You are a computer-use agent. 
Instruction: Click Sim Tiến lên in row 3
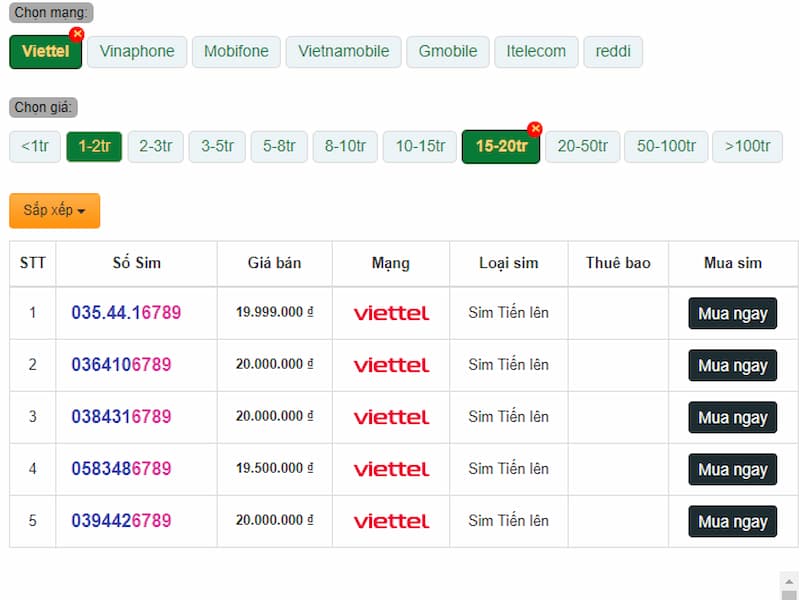(x=509, y=417)
